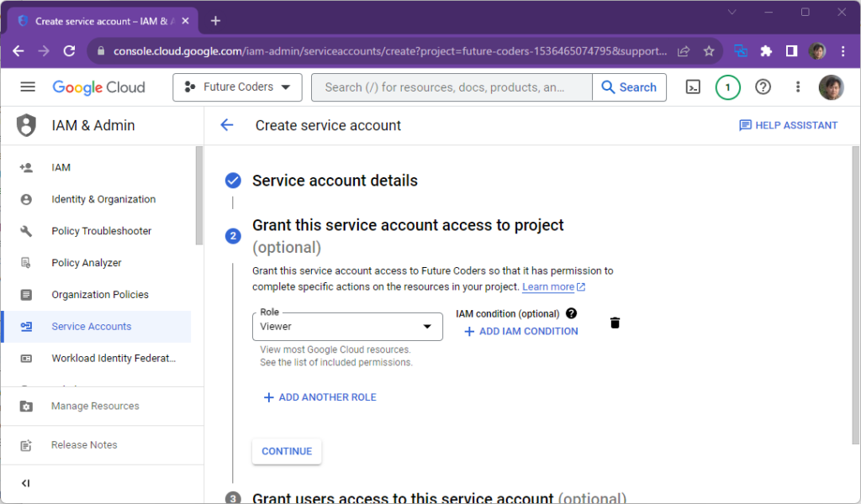
Task: Click ADD ANOTHER ROLE
Action: tap(320, 397)
